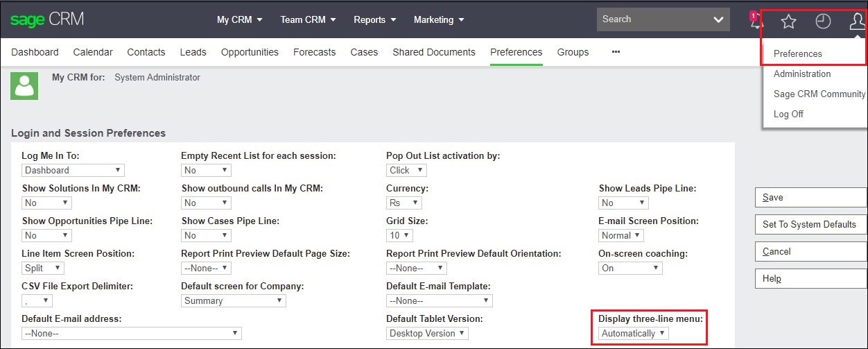The image size is (868, 349).
Task: Click Log Off in the user menu
Action: (x=788, y=114)
